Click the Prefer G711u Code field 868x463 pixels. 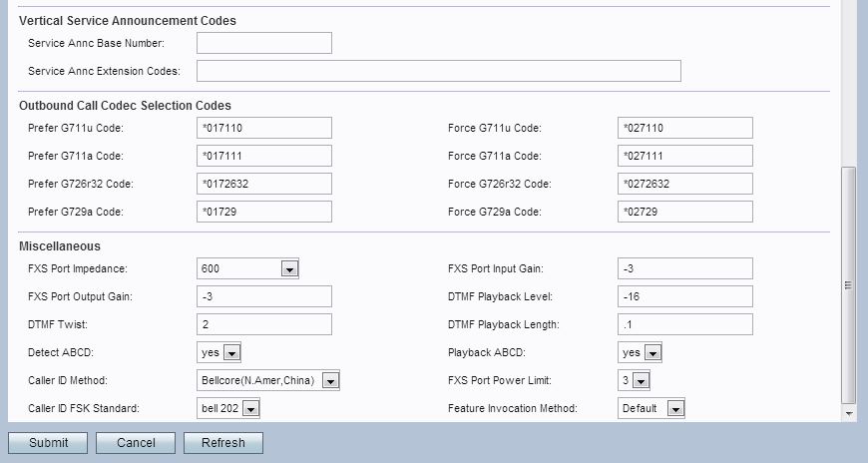(263, 128)
